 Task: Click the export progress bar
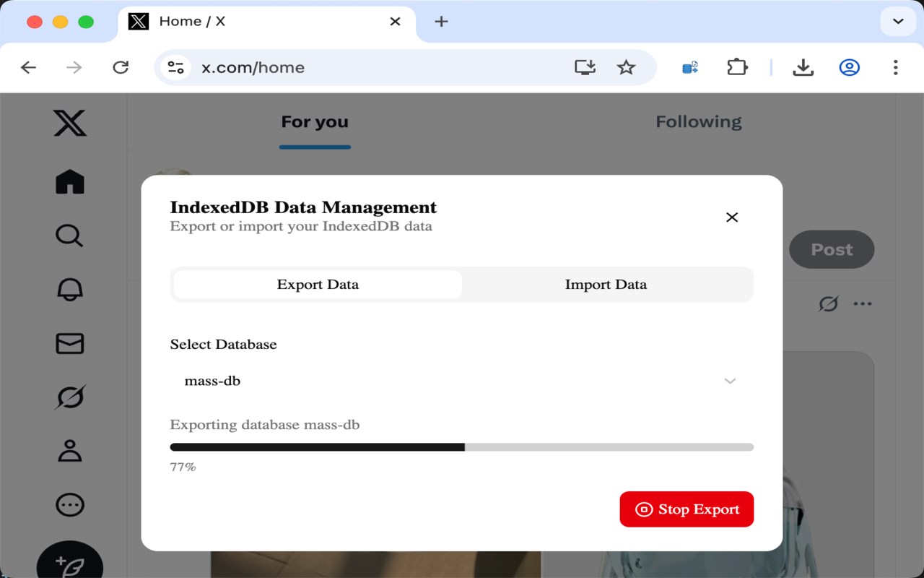[461, 447]
